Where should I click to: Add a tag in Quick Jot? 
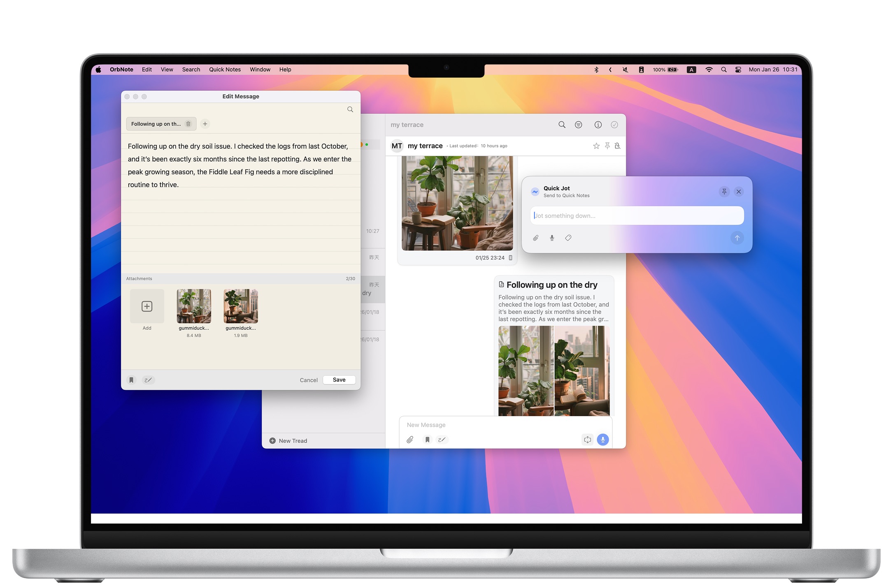point(568,238)
